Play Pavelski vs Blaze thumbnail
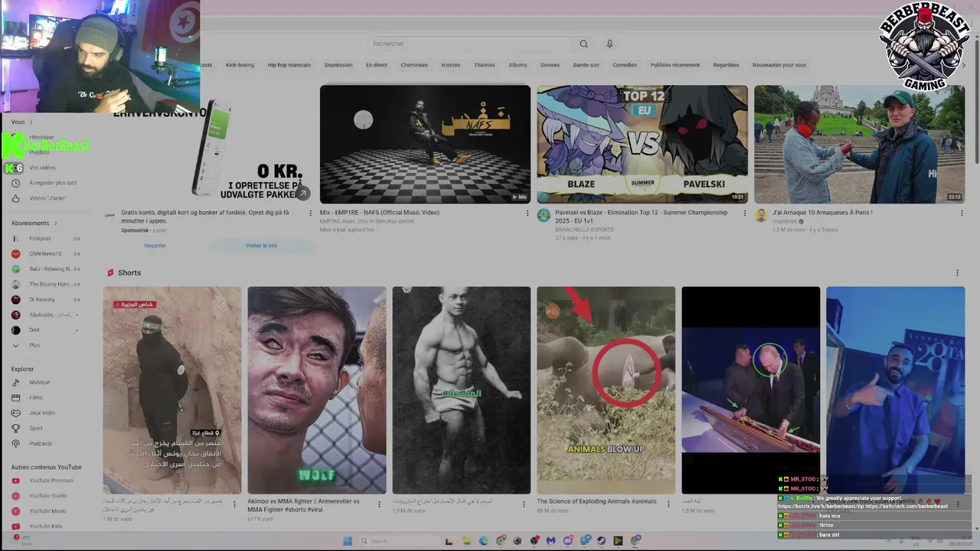The width and height of the screenshot is (980, 551). tap(642, 144)
